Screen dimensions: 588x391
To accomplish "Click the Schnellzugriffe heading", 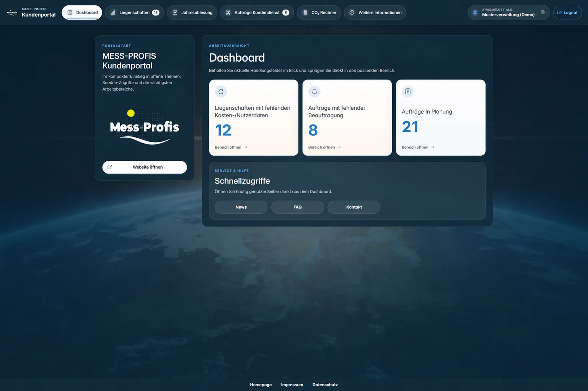I will (x=242, y=181).
